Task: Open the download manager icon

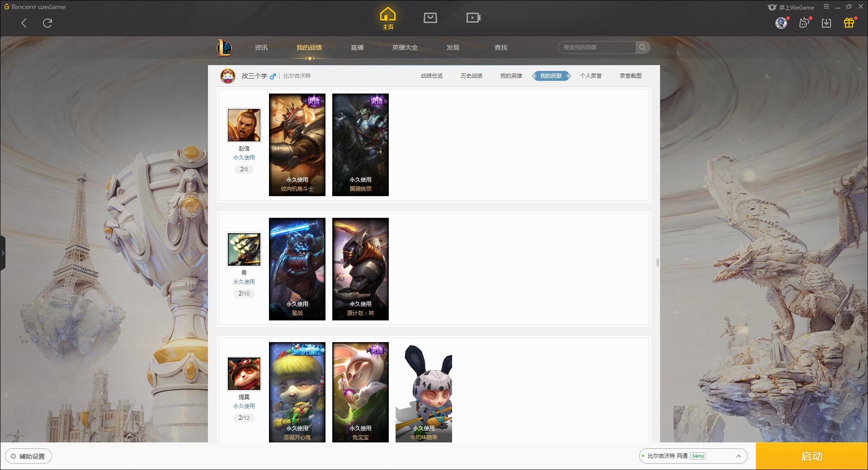Action: coord(826,23)
